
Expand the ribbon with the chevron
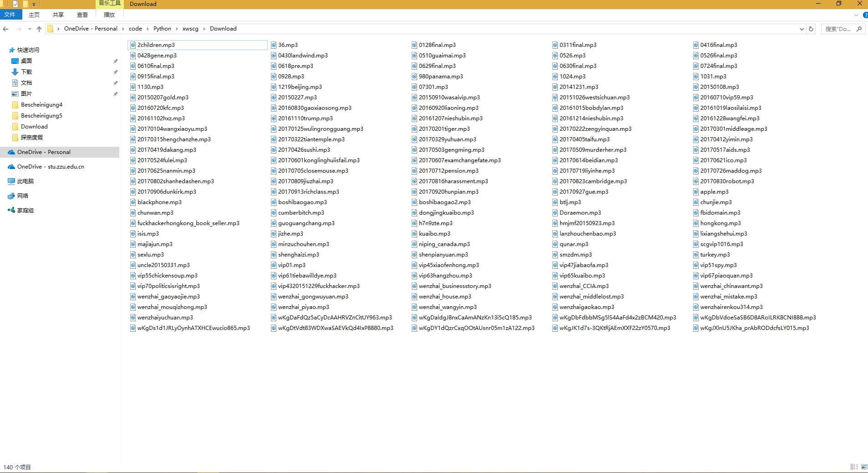click(856, 15)
